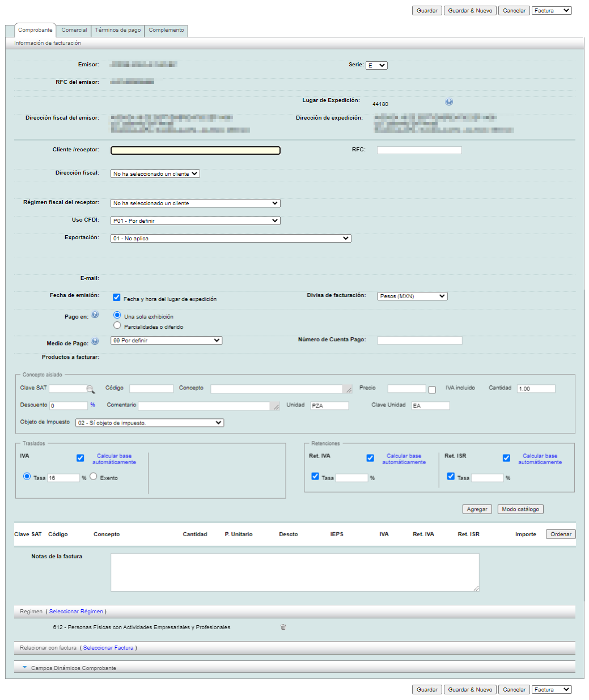Image resolution: width=589 pixels, height=700 pixels.
Task: Delete regime 612 using the trash icon
Action: 283,627
